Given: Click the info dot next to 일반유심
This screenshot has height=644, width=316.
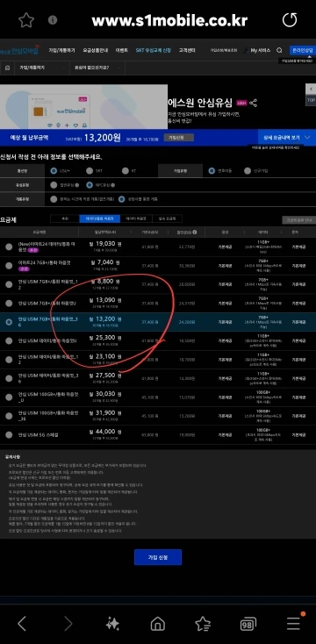Looking at the screenshot, I should [x=77, y=185].
